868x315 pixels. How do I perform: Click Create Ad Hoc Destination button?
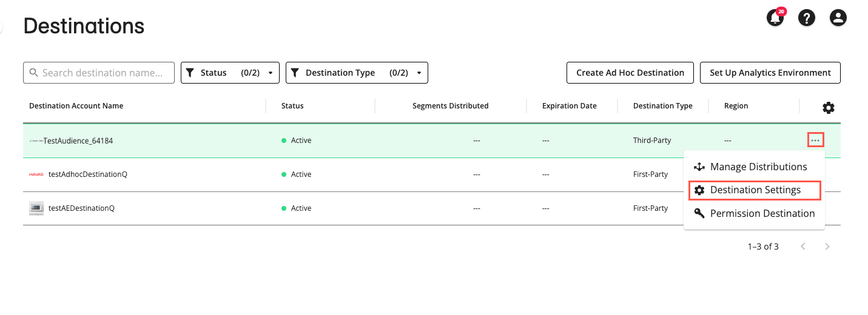pyautogui.click(x=630, y=73)
